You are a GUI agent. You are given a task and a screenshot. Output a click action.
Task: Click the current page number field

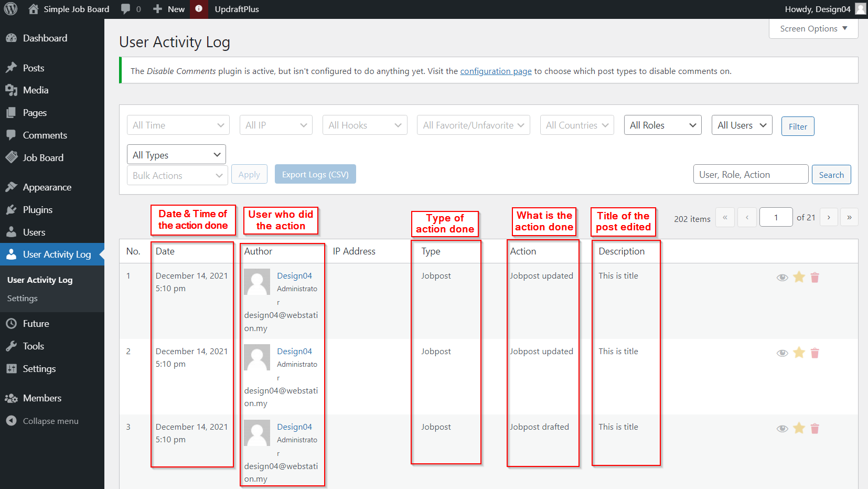pyautogui.click(x=776, y=217)
